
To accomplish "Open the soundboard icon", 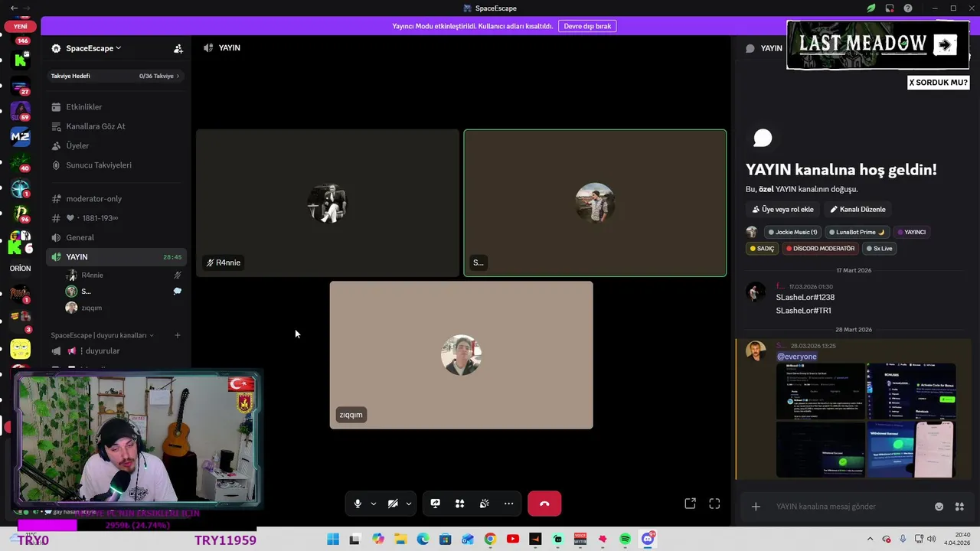I will click(x=485, y=504).
